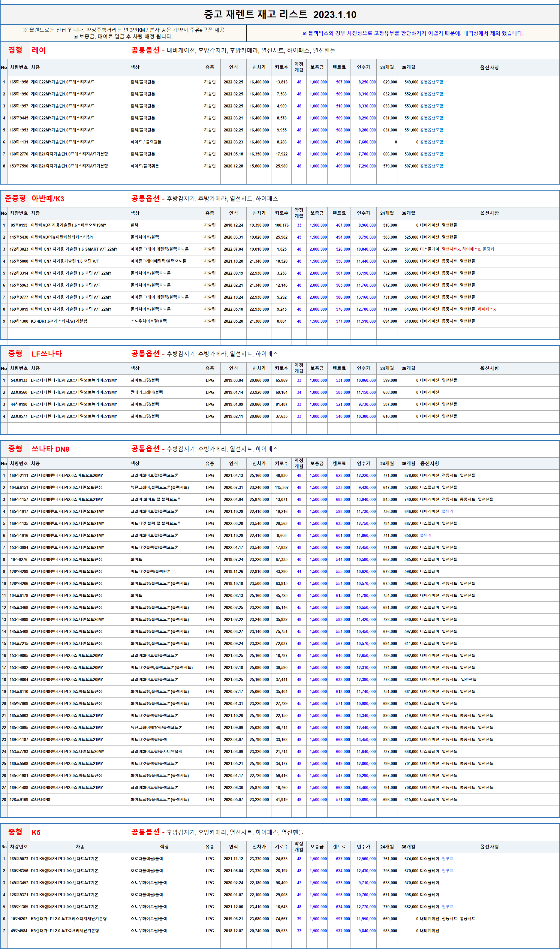Select the 레이 section heading
This screenshot has width=560, height=949.
(38, 50)
